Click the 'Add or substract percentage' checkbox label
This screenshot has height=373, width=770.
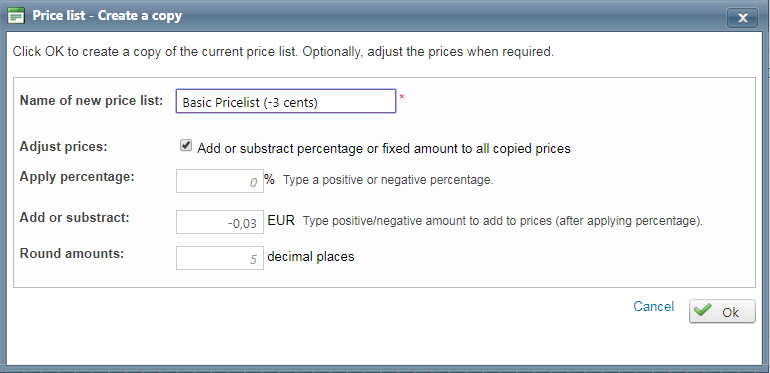384,148
